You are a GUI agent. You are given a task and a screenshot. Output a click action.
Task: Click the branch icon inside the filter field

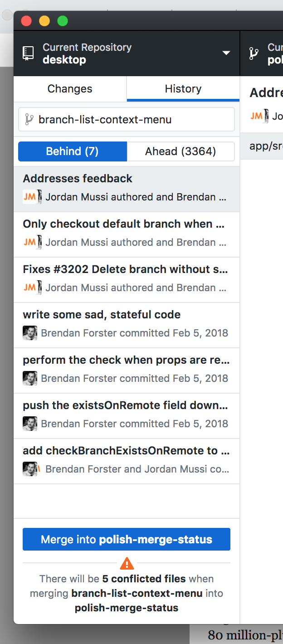[29, 119]
